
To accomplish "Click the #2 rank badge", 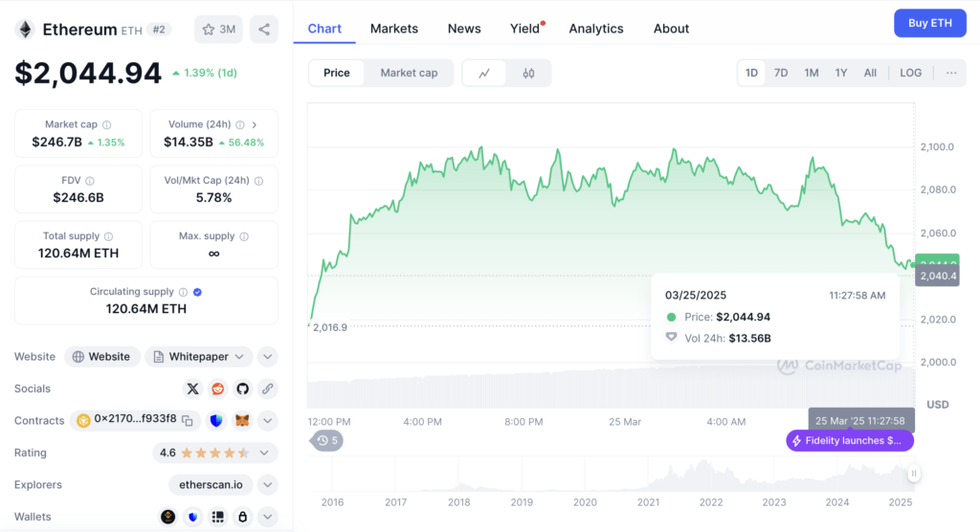I will (x=160, y=30).
